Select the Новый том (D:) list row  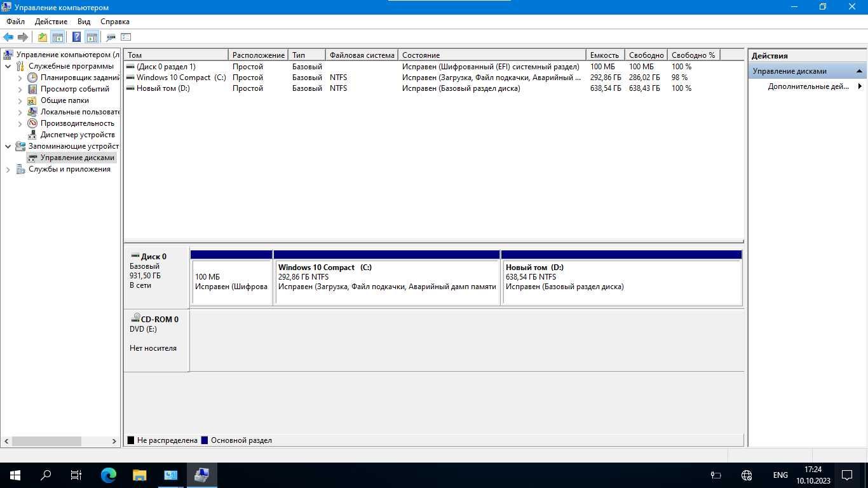433,88
